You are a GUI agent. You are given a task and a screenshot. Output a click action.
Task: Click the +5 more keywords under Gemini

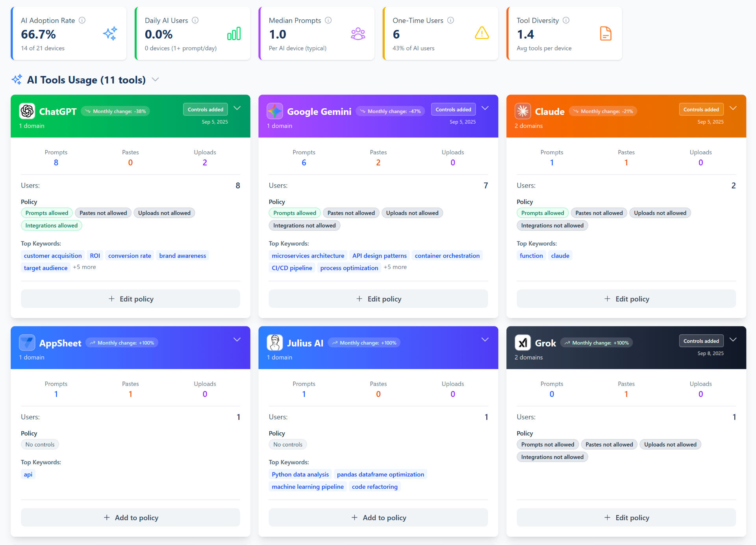click(x=395, y=267)
